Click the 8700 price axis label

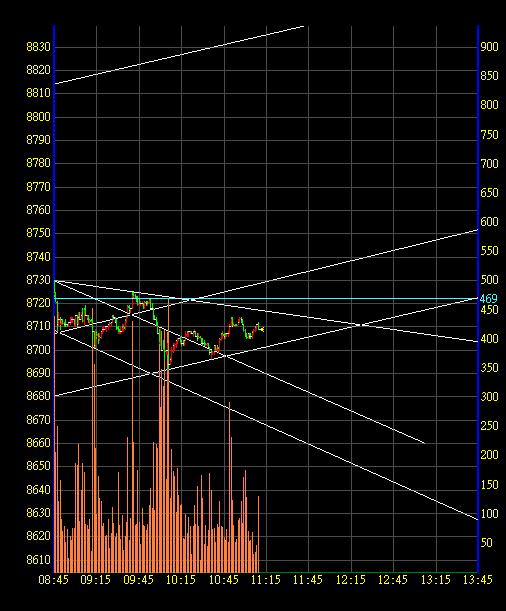pyautogui.click(x=39, y=350)
